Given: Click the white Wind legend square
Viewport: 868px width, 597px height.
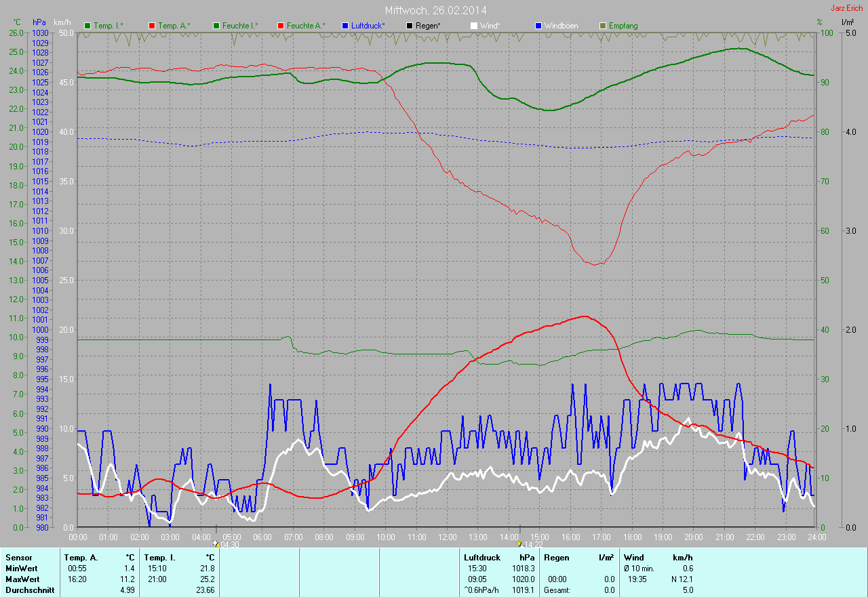Looking at the screenshot, I should pyautogui.click(x=473, y=26).
